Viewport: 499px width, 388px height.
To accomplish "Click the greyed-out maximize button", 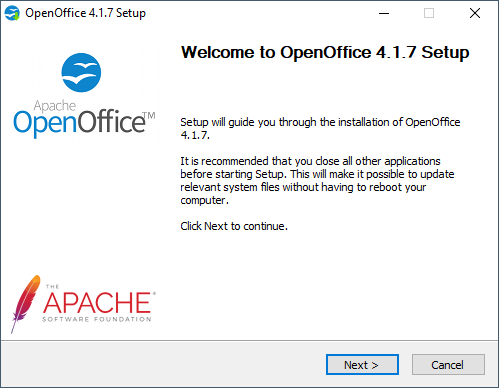I will click(x=429, y=13).
